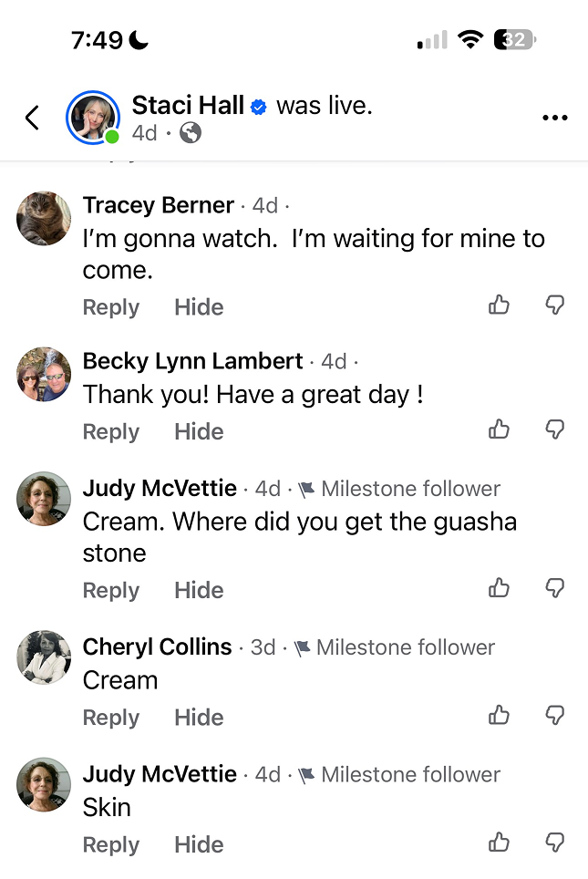This screenshot has height=879, width=588.
Task: Tap Tracey Berner's cat avatar
Action: tap(44, 219)
